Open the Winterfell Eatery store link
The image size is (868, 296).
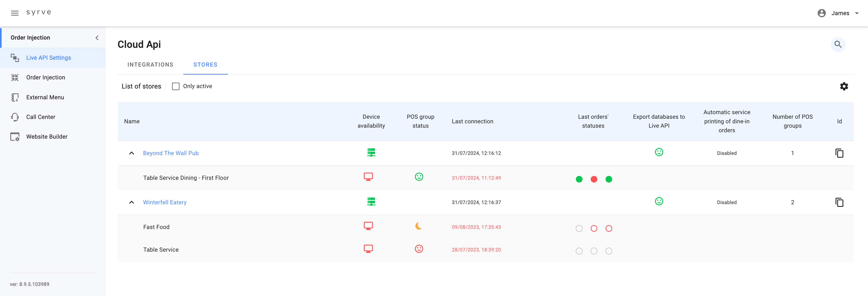click(x=164, y=202)
